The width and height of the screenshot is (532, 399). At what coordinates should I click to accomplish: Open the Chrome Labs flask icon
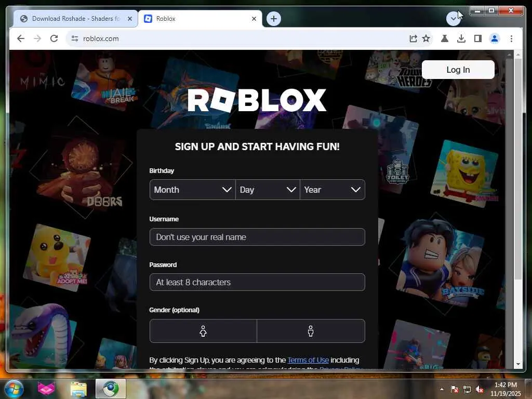(445, 38)
